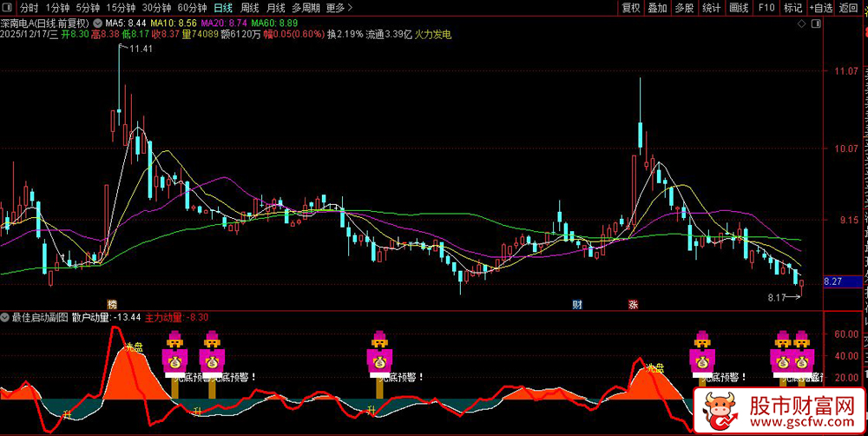
Task: Click the 火力发电 sector label
Action: (433, 35)
